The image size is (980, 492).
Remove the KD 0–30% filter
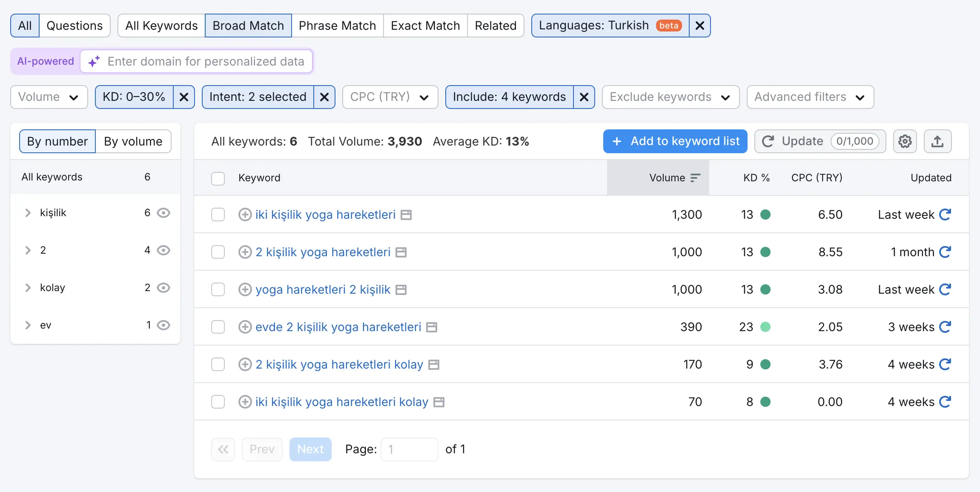184,97
